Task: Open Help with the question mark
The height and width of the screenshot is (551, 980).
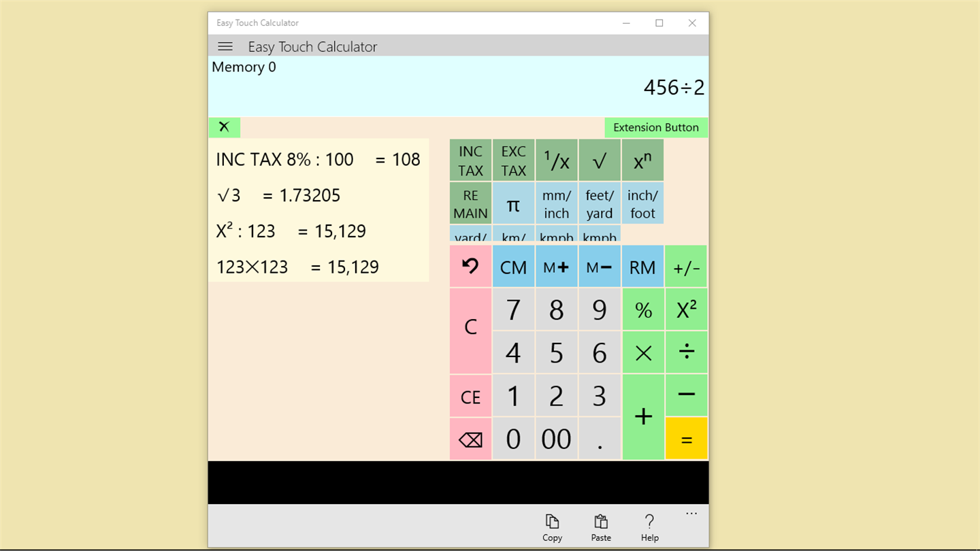Action: pyautogui.click(x=650, y=528)
